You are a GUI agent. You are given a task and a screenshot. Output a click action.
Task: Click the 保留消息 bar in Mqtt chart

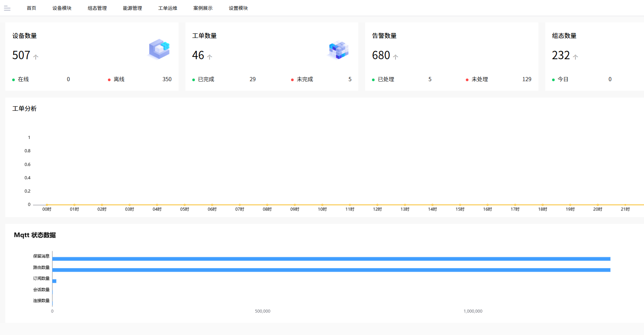[x=331, y=259]
